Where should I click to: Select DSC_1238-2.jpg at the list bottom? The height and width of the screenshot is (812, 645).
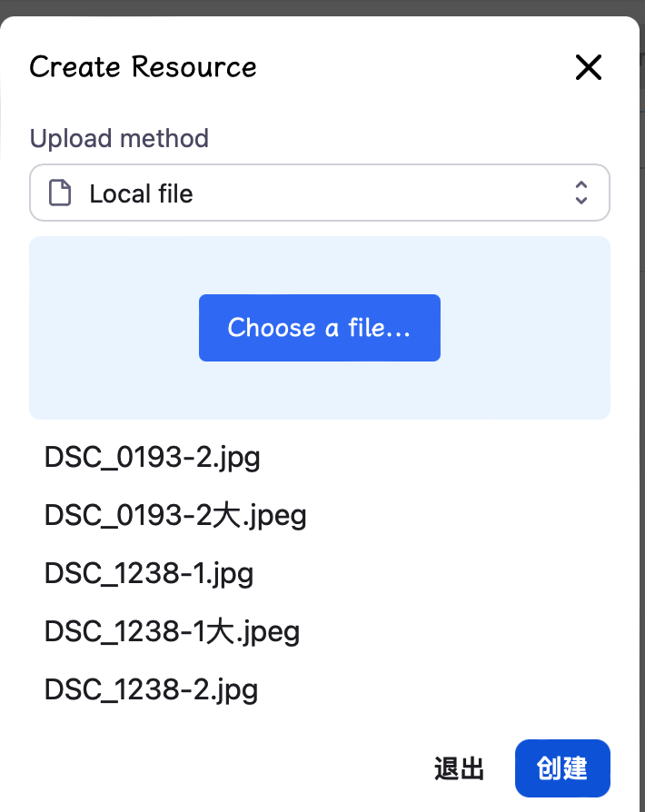pyautogui.click(x=151, y=689)
